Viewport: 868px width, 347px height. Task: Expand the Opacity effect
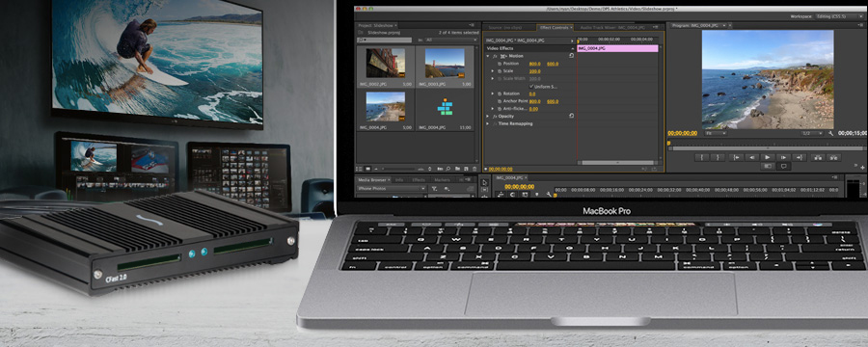click(487, 117)
